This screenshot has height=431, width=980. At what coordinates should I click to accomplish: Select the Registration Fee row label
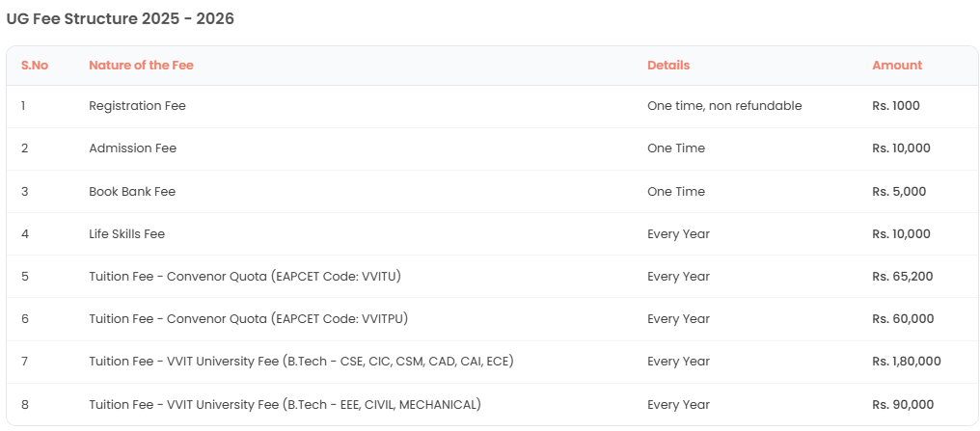tap(137, 106)
